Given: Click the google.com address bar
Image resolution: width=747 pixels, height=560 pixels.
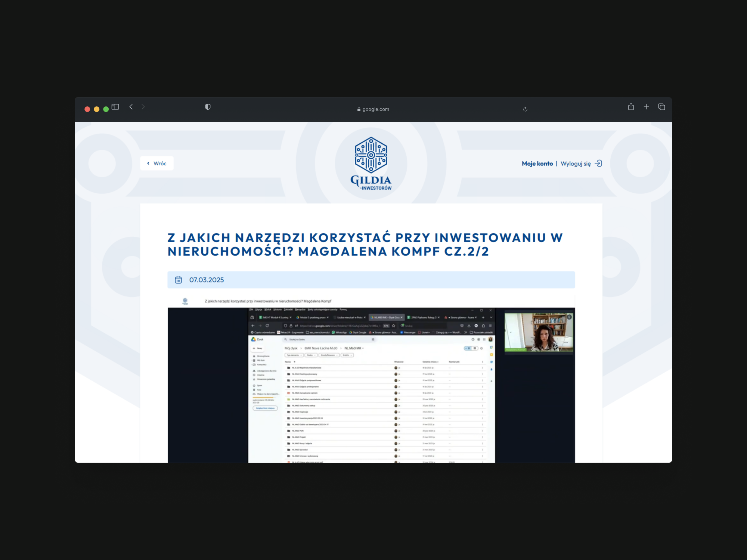Looking at the screenshot, I should [373, 109].
